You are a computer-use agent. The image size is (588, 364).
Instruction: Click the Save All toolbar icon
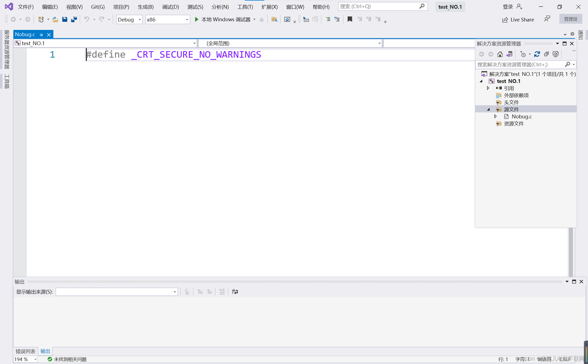74,19
